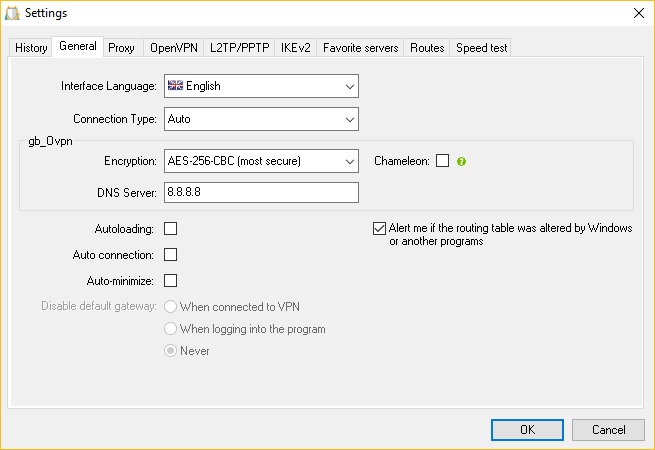The image size is (655, 450).
Task: Open the Encryption dropdown list
Action: tap(261, 161)
